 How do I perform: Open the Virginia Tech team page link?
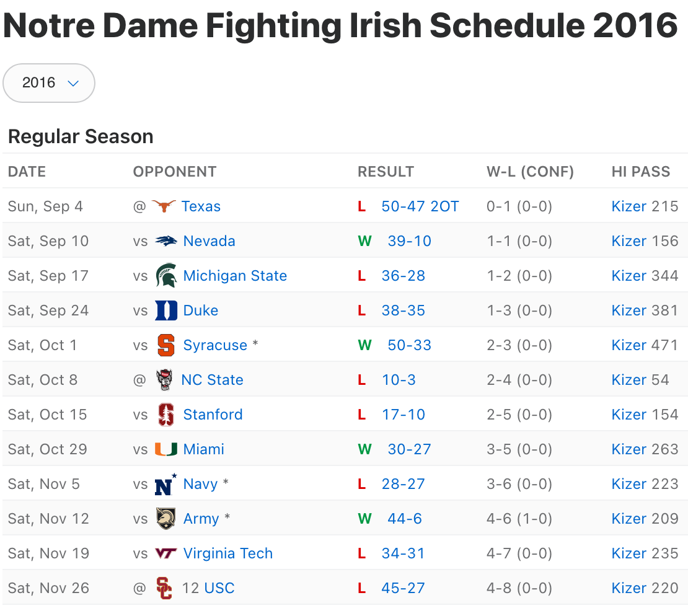tap(227, 553)
